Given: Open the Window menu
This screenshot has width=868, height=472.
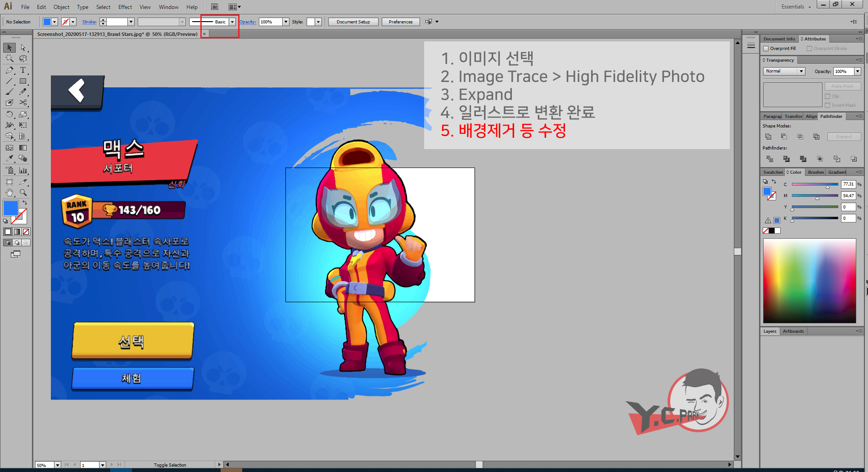Looking at the screenshot, I should 169,7.
